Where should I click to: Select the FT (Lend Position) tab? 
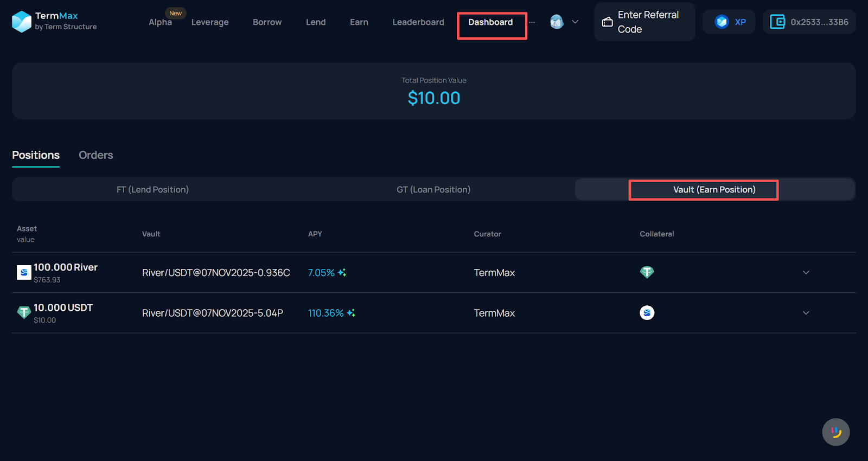pyautogui.click(x=152, y=190)
